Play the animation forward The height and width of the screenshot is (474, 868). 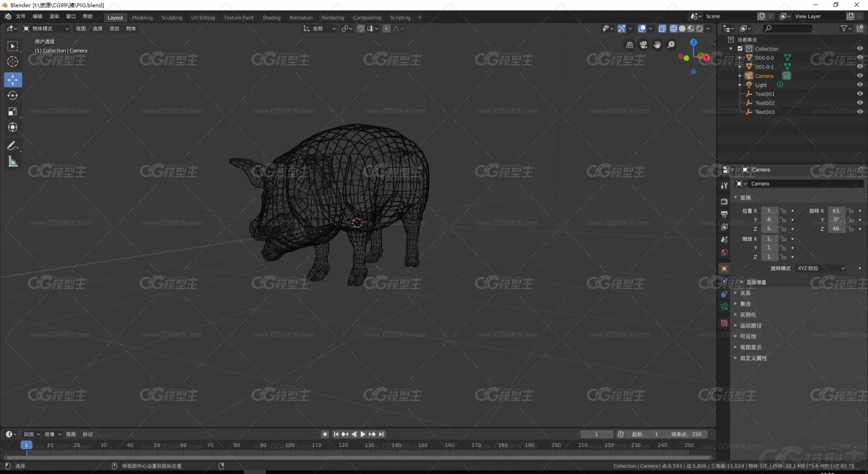(x=363, y=434)
